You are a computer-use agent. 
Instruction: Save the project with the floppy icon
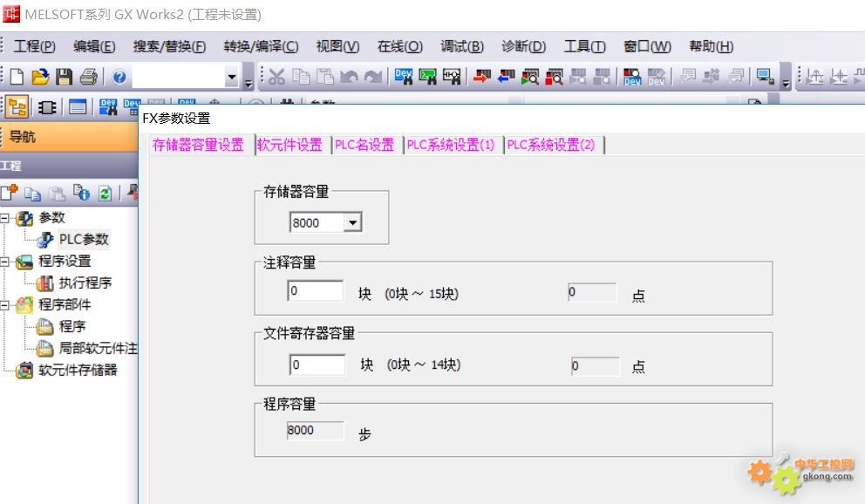tap(64, 76)
